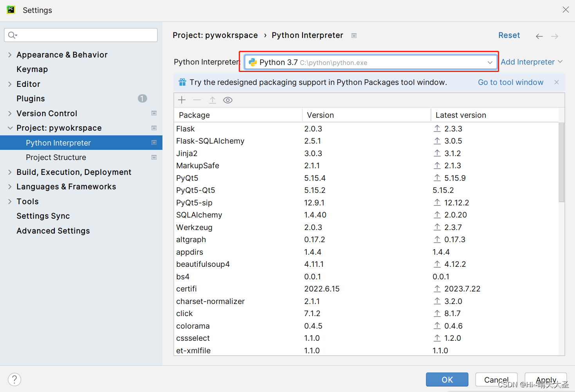Open Settings Sync page
The width and height of the screenshot is (575, 392).
pos(43,216)
